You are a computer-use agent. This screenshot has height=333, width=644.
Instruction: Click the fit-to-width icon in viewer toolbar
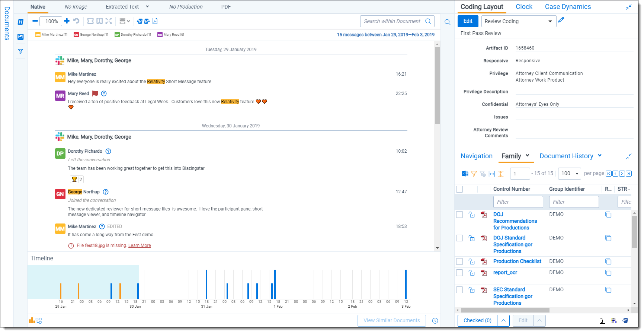pos(90,21)
